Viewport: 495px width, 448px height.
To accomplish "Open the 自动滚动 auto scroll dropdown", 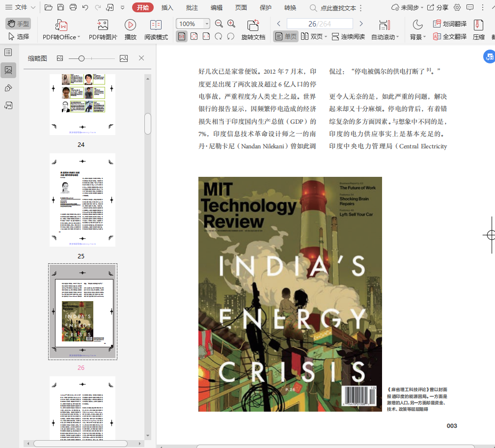I will pos(385,29).
